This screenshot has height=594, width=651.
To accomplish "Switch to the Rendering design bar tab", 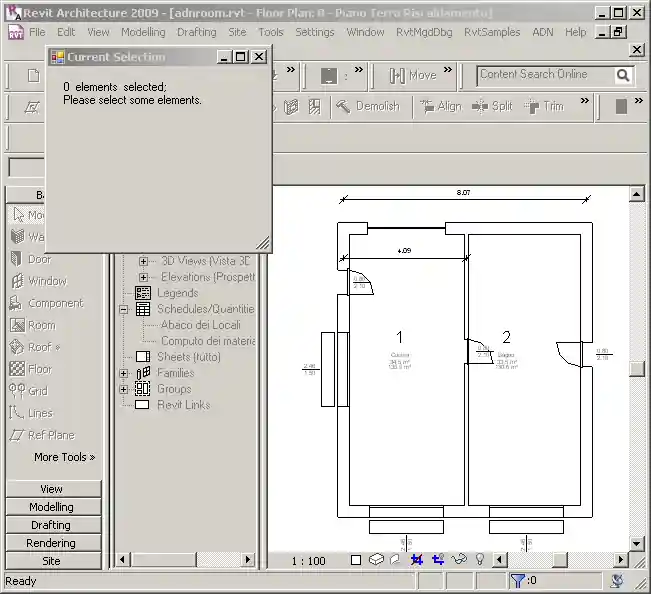I will click(x=51, y=543).
